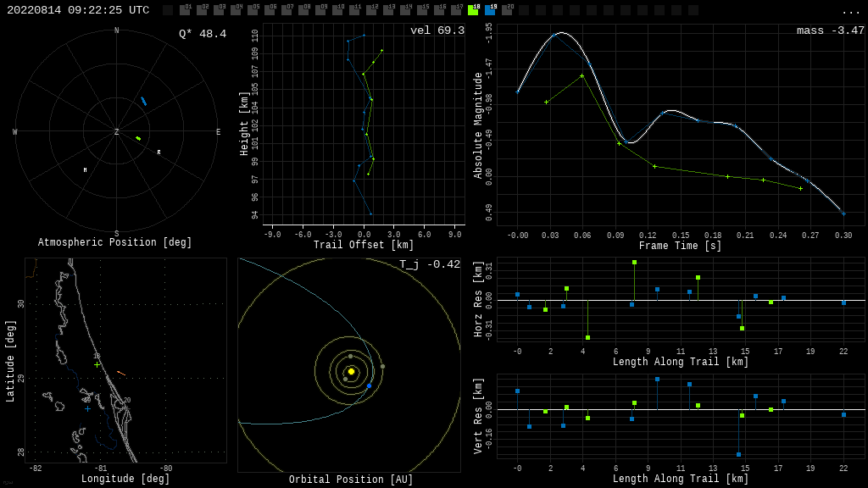This screenshot has width=868, height=488.
Task: Click the mass -3.47 readout
Action: pos(830,30)
